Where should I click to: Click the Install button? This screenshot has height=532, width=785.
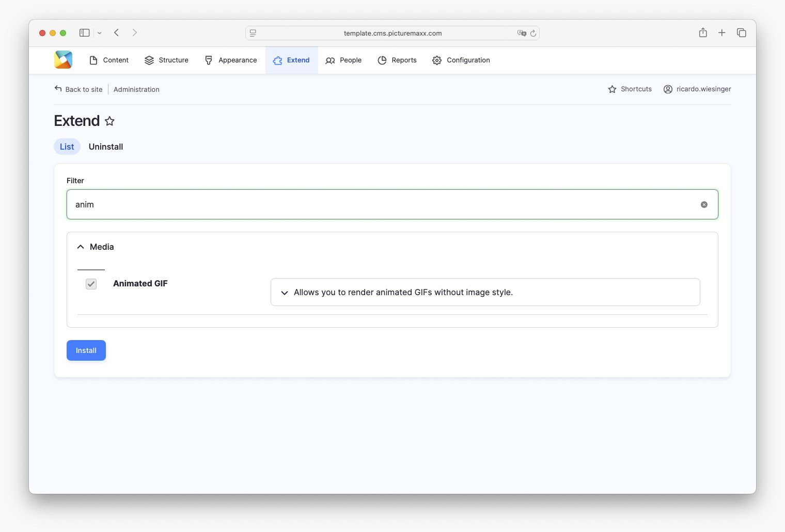[x=86, y=350]
